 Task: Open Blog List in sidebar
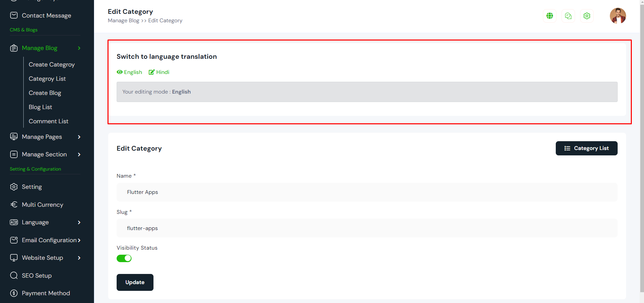40,107
